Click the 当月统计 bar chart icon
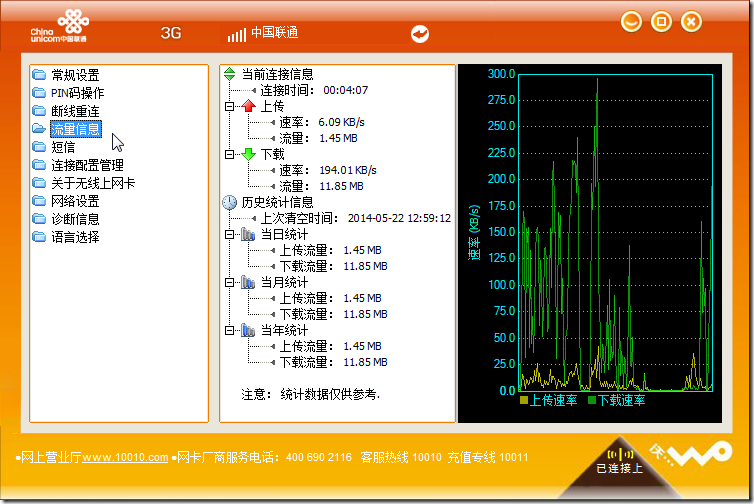 point(248,282)
